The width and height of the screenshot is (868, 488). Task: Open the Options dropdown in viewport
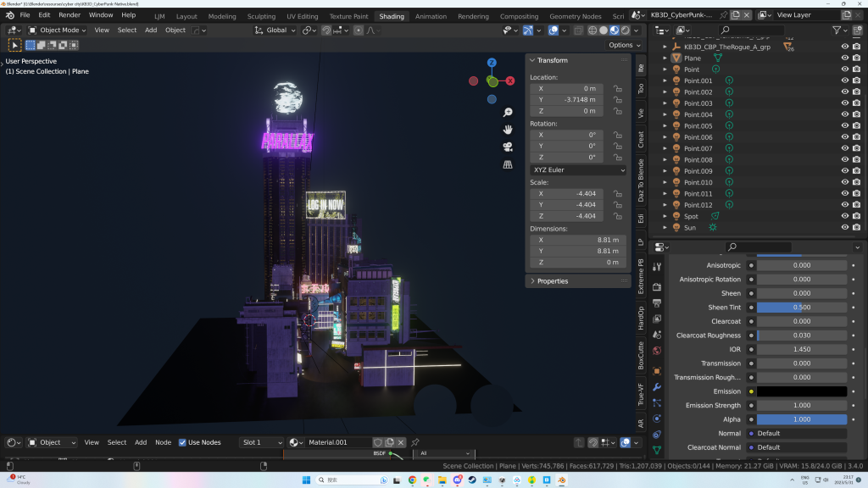click(x=625, y=45)
